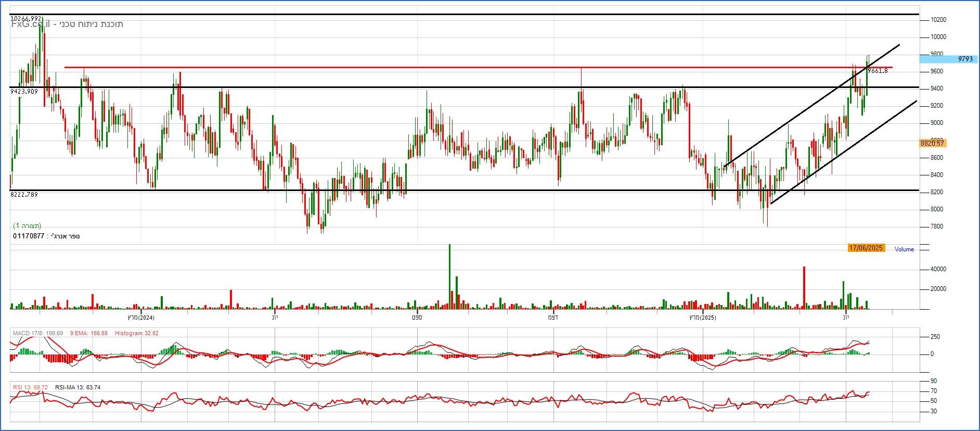Select the orange 17/06/2025 date label
This screenshot has height=431, width=980.
coord(866,248)
